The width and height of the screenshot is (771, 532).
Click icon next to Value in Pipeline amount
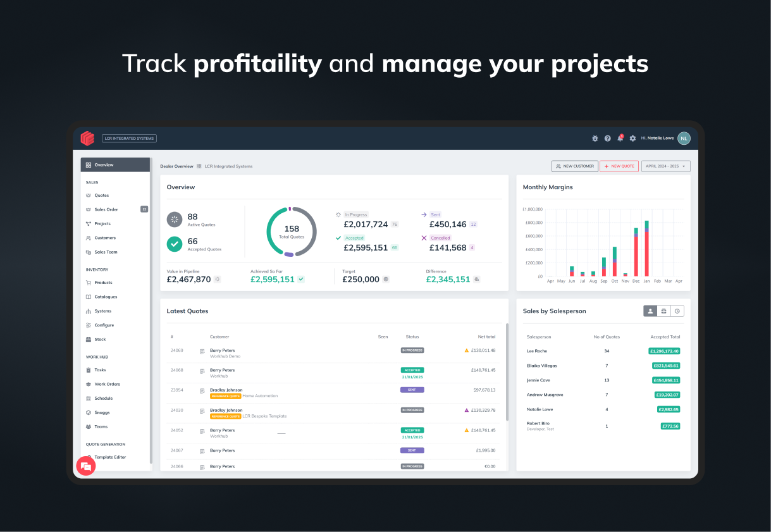click(x=218, y=279)
